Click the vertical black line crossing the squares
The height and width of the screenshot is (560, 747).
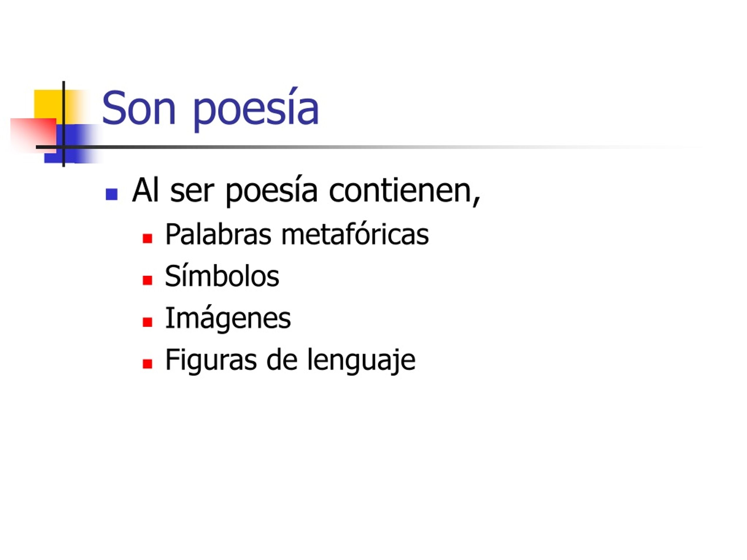64,124
